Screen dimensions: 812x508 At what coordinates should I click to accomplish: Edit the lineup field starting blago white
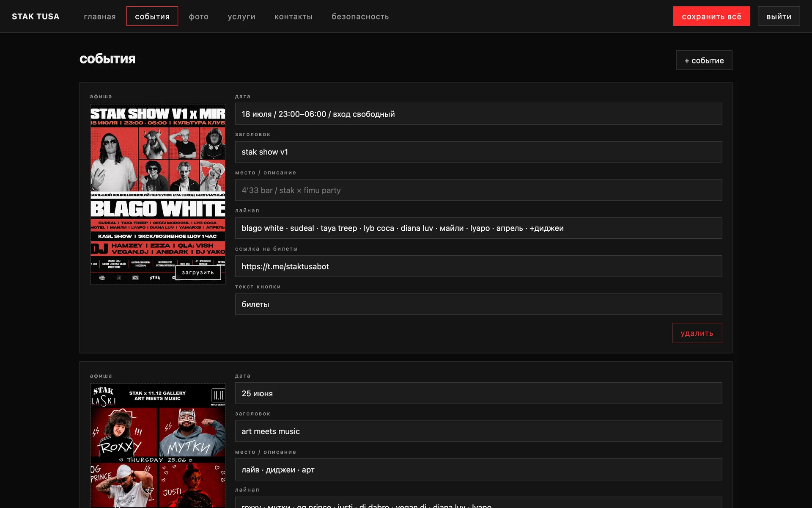pos(478,228)
